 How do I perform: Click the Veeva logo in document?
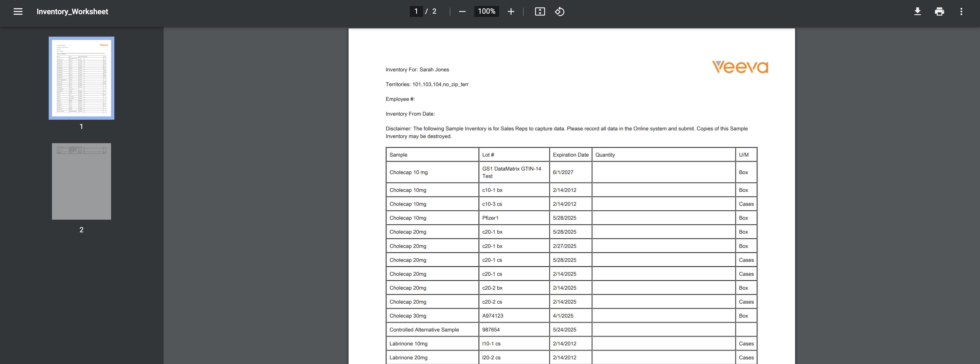coord(740,67)
